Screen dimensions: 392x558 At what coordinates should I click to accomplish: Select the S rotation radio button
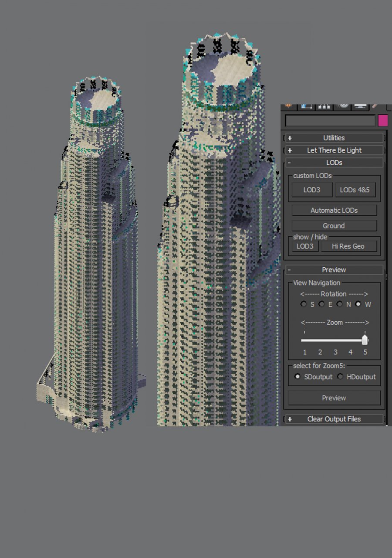tap(304, 304)
